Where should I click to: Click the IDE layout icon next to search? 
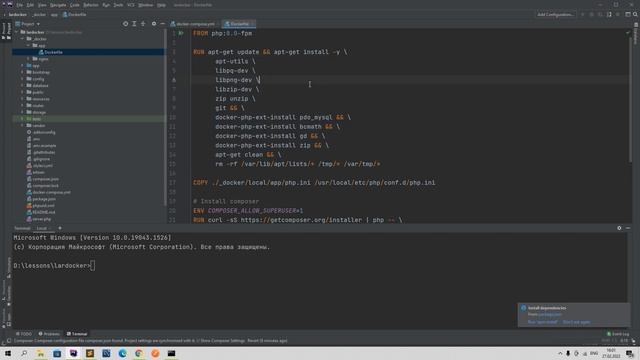pyautogui.click(x=628, y=14)
